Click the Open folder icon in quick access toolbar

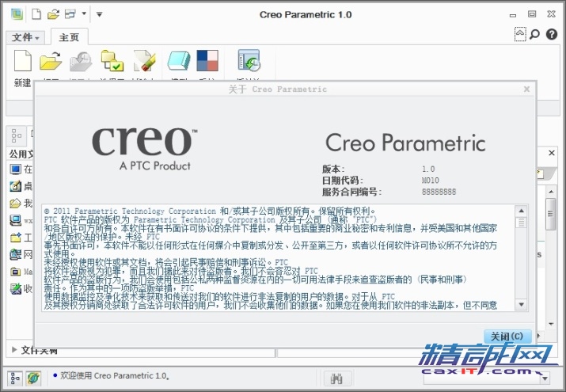pyautogui.click(x=53, y=14)
